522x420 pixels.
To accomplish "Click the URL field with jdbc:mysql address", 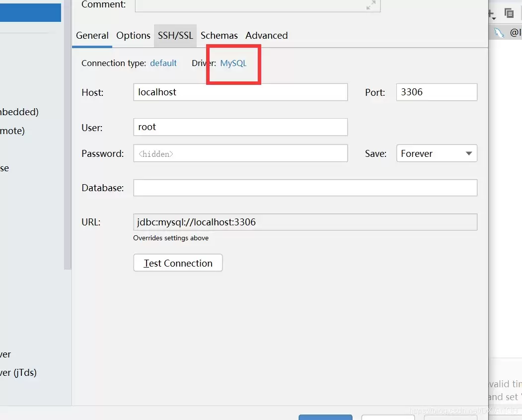I will point(304,222).
